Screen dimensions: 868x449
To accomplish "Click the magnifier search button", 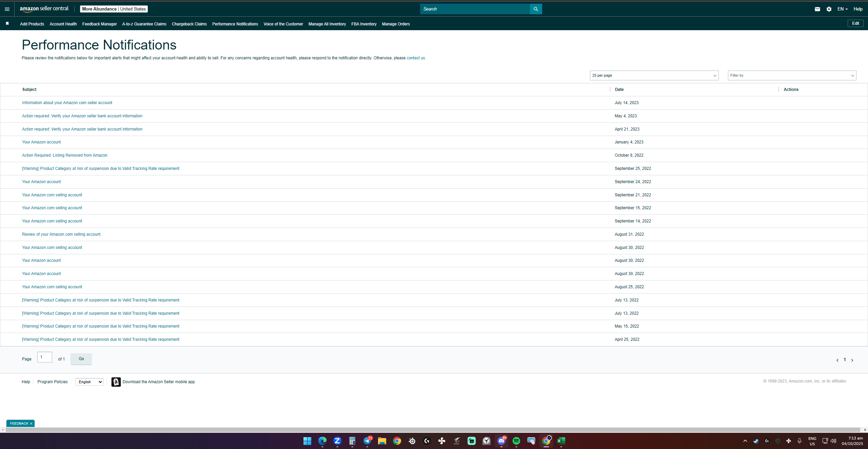I will [x=536, y=9].
